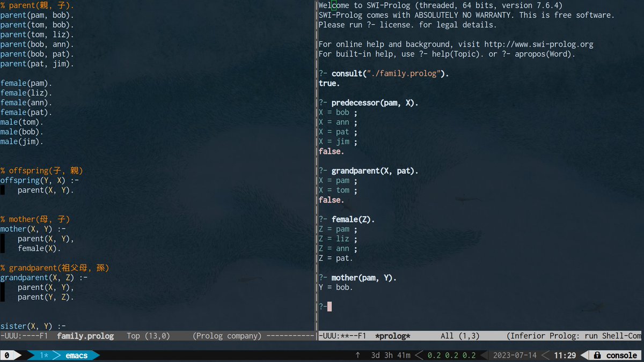Click the X = jim ; result
The image size is (644, 362).
(338, 142)
